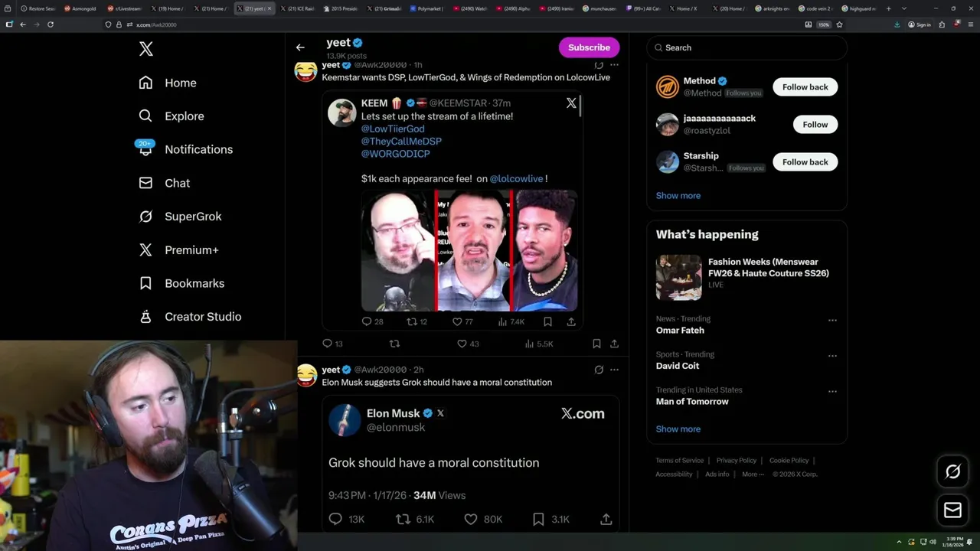Open options menu for Man of Tomorrow trend

pos(832,391)
